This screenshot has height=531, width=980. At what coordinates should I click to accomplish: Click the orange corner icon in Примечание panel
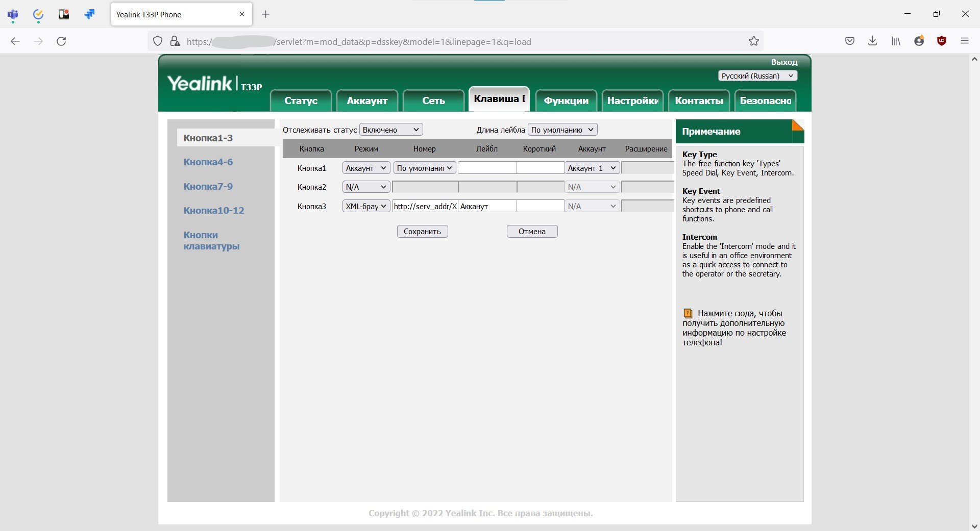tap(798, 125)
